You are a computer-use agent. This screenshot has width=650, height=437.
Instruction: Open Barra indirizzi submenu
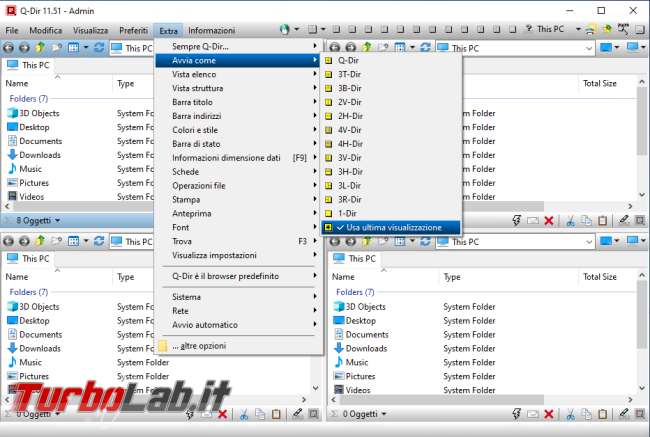click(x=238, y=116)
